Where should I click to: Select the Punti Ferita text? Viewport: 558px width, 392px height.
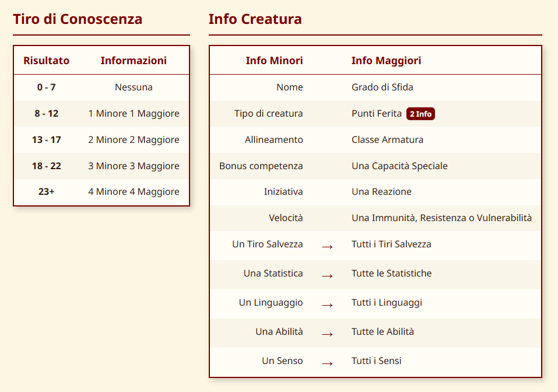pos(376,114)
